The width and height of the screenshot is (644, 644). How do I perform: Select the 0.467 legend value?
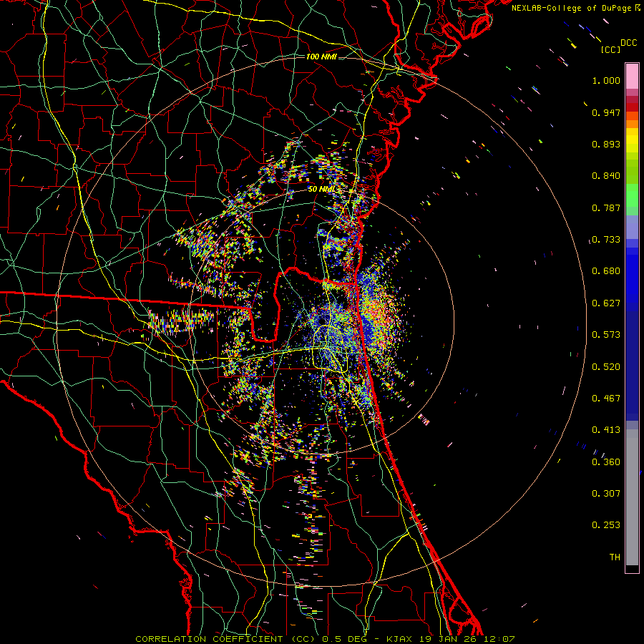point(606,399)
